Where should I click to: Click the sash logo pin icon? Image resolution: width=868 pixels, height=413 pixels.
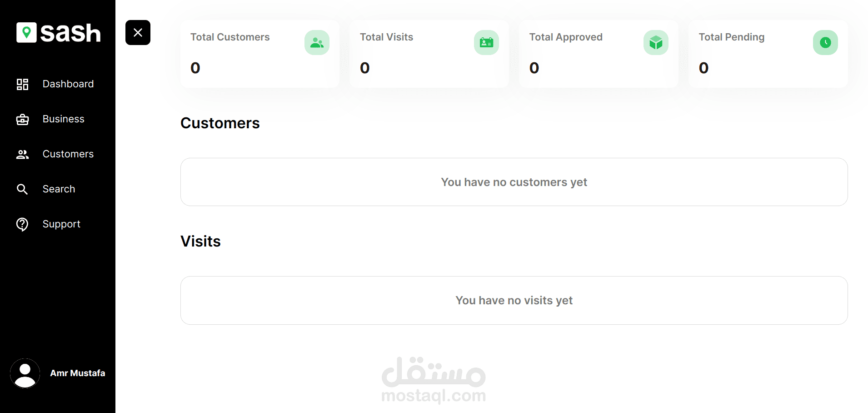pos(26,32)
